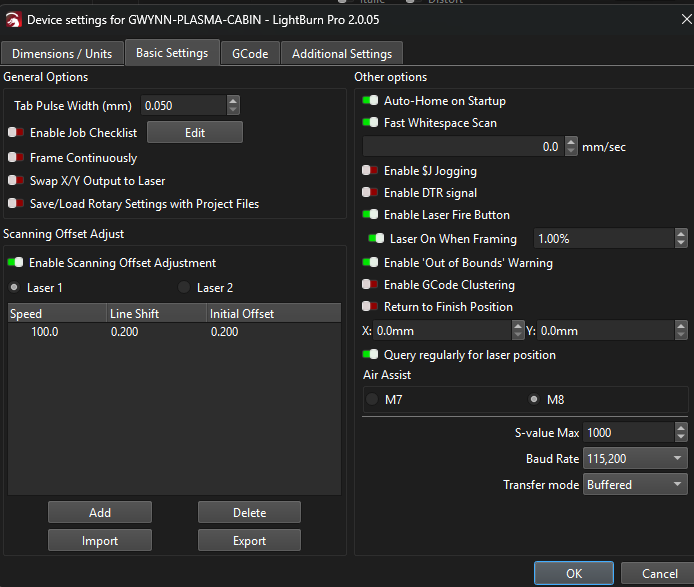Choose M7 for Air Assist
The height and width of the screenshot is (587, 694).
click(x=372, y=400)
